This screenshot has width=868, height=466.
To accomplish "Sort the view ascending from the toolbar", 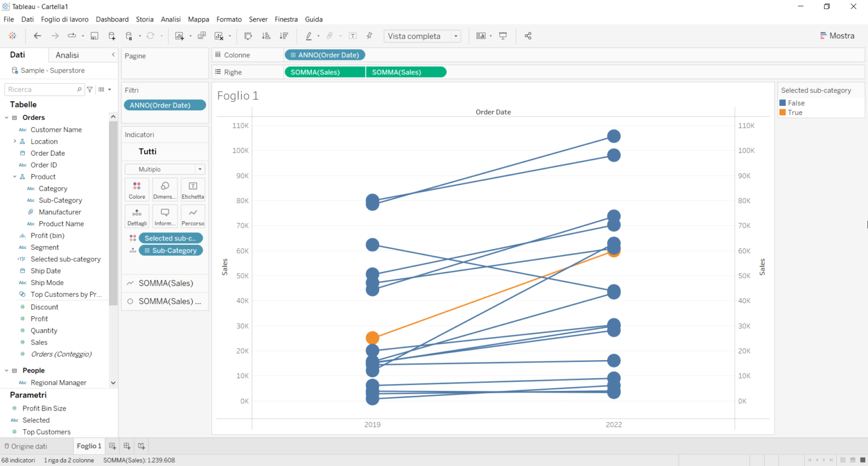I will point(266,36).
